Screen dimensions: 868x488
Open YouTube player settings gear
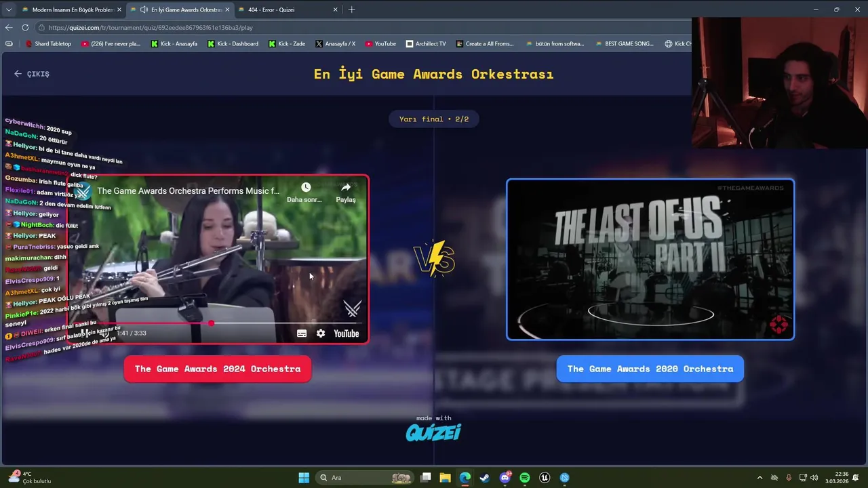click(x=321, y=333)
